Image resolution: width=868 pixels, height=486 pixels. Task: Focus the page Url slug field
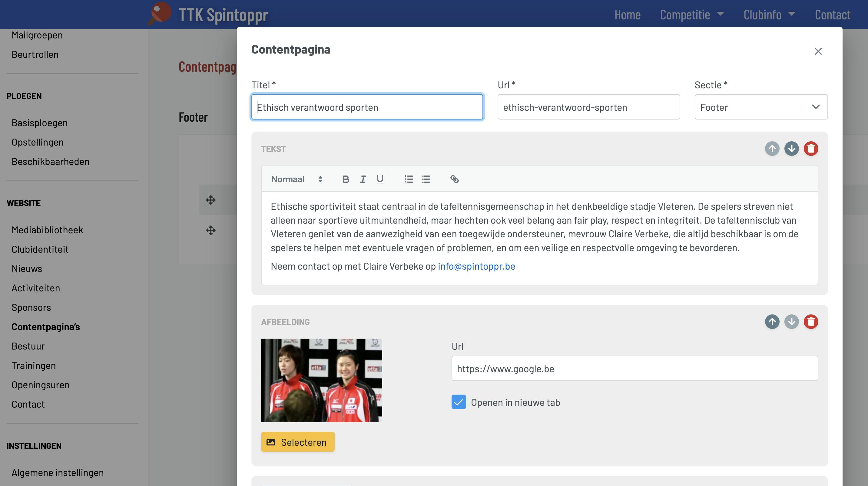click(x=589, y=107)
